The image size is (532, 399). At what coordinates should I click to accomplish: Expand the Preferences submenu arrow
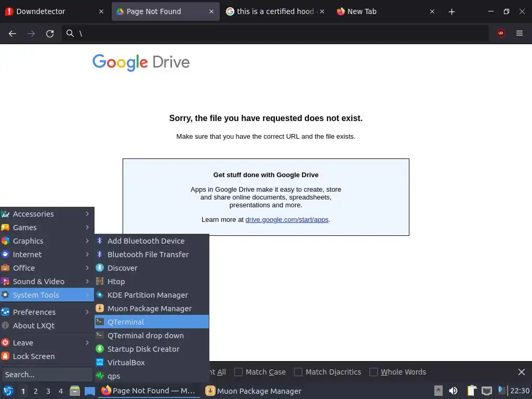click(x=87, y=312)
